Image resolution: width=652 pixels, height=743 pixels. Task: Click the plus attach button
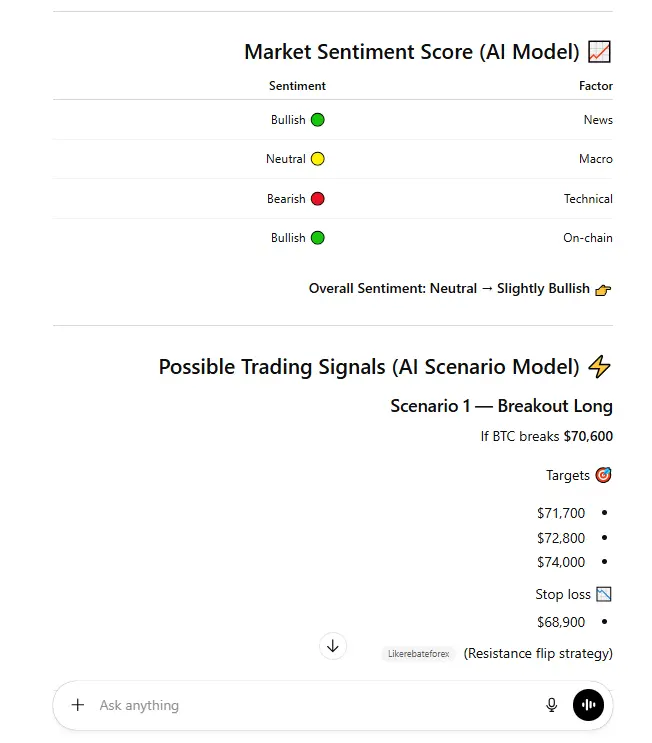pos(78,705)
